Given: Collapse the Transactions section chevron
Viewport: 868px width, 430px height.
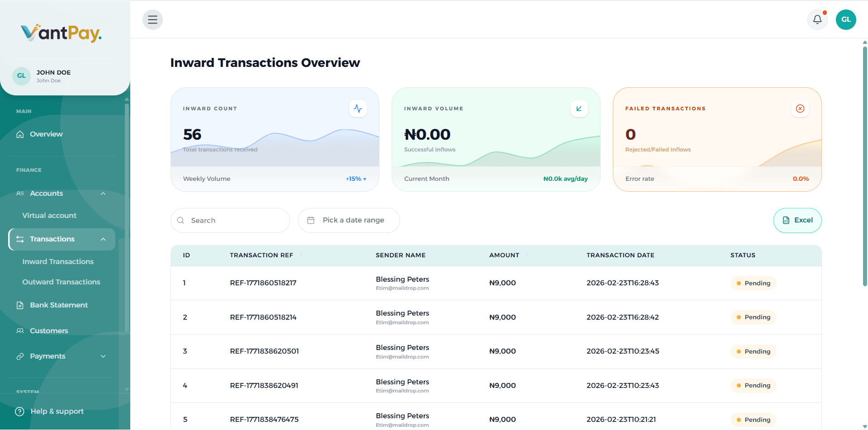Looking at the screenshot, I should click(103, 239).
